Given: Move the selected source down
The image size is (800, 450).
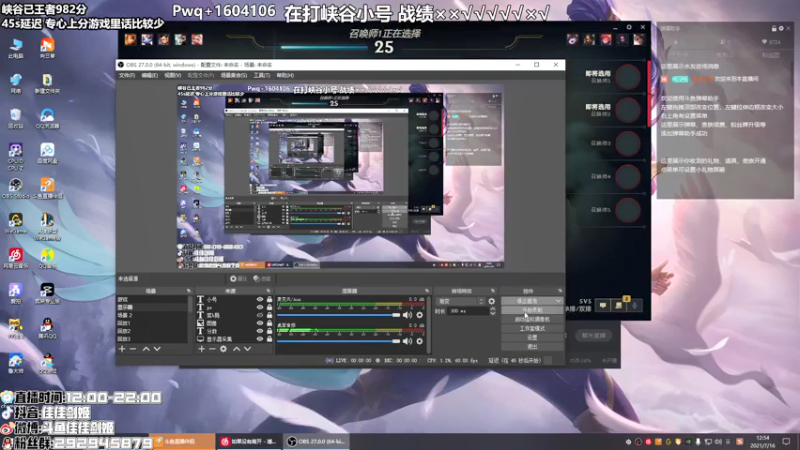Looking at the screenshot, I should pos(247,349).
